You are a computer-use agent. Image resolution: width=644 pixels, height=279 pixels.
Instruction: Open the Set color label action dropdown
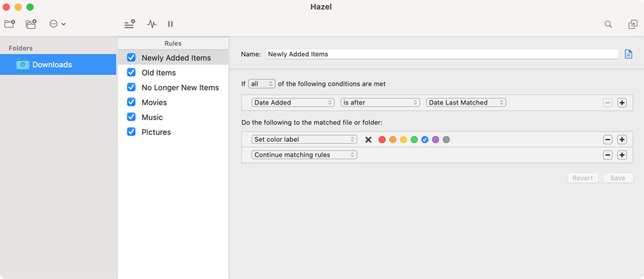(304, 139)
